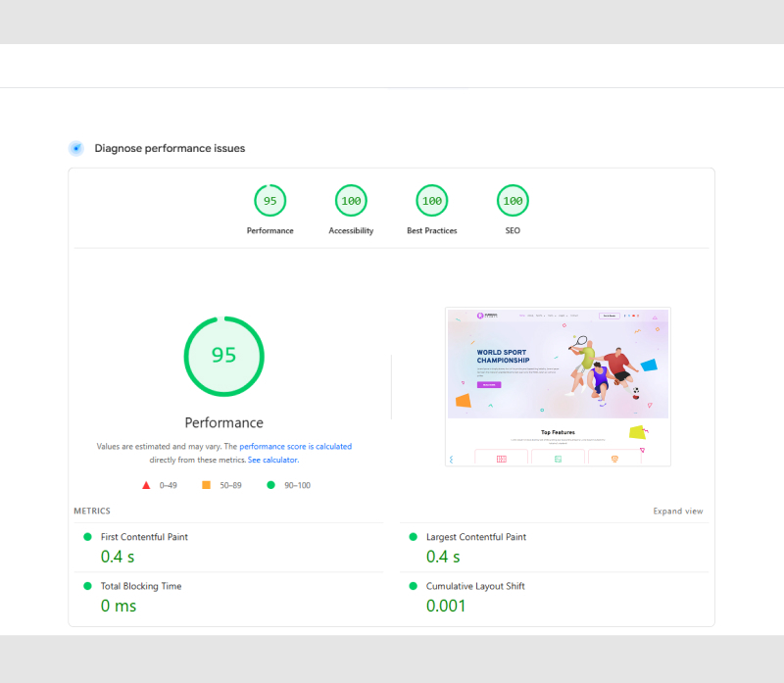Click the large 95 Performance gauge
This screenshot has width=784, height=683.
[x=224, y=356]
